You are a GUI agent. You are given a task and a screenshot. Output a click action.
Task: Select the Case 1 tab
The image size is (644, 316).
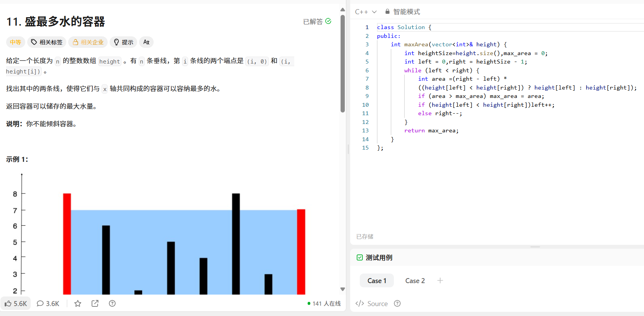coord(377,280)
